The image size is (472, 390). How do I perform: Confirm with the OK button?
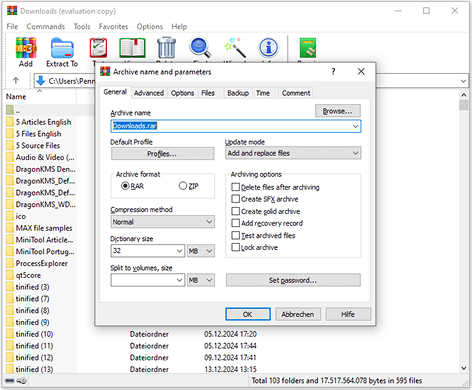248,314
